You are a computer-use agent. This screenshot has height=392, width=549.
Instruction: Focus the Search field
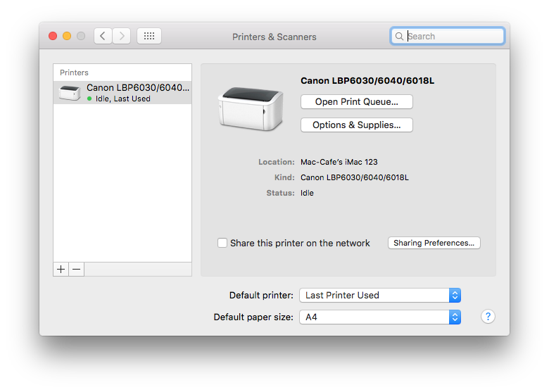(x=447, y=36)
